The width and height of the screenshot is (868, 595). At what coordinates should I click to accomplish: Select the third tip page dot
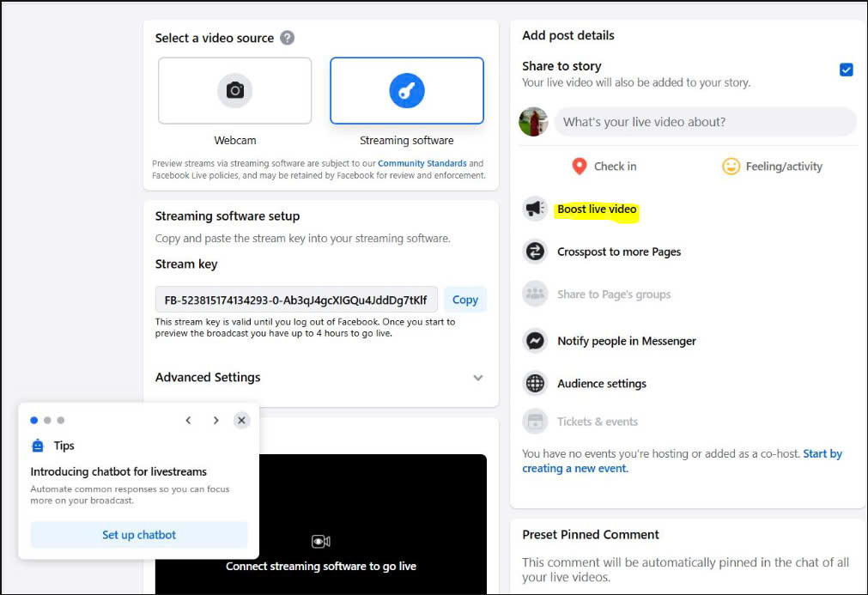pyautogui.click(x=61, y=420)
